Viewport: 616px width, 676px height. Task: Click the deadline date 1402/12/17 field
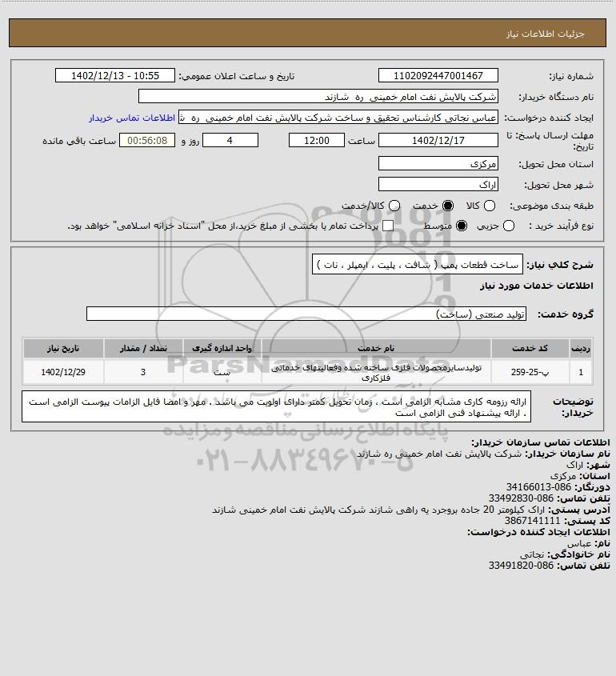point(438,141)
